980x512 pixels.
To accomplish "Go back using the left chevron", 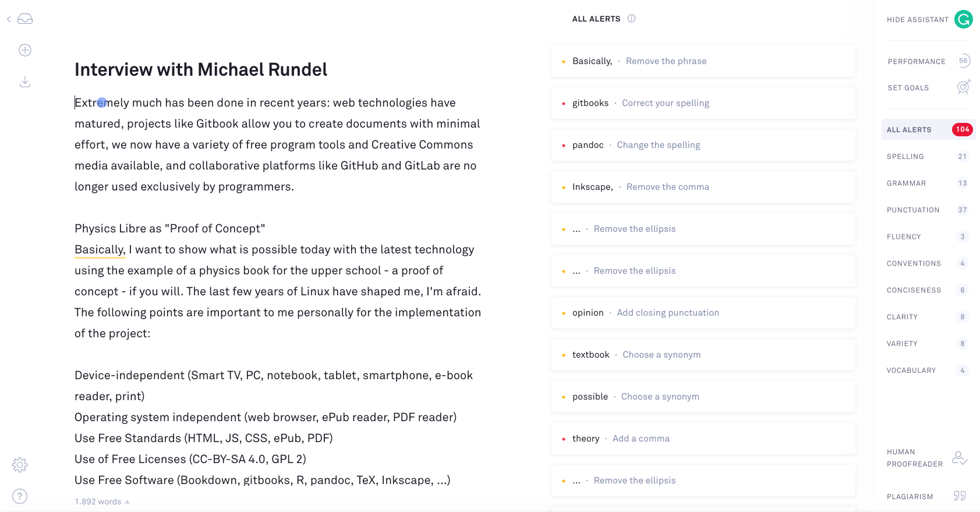I will click(9, 19).
